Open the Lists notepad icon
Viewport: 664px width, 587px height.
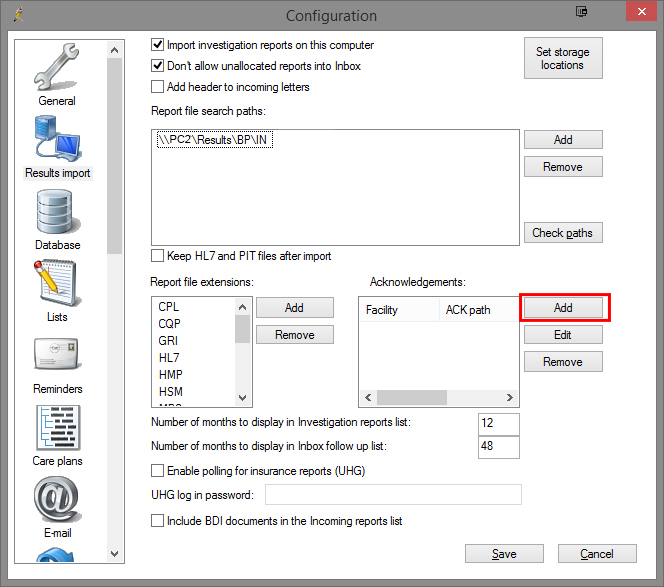57,284
